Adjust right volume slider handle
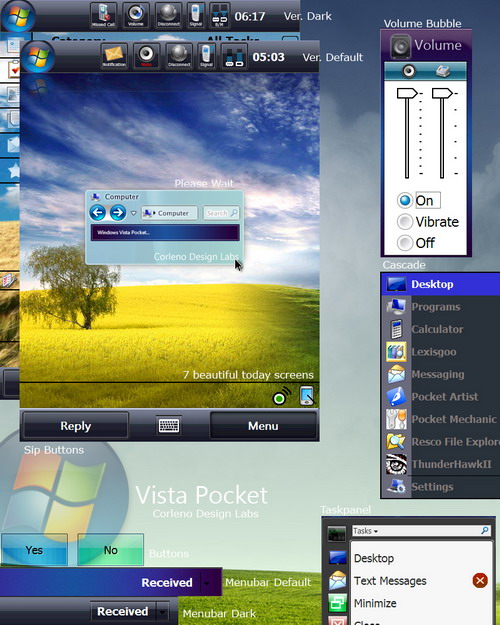 tap(442, 94)
